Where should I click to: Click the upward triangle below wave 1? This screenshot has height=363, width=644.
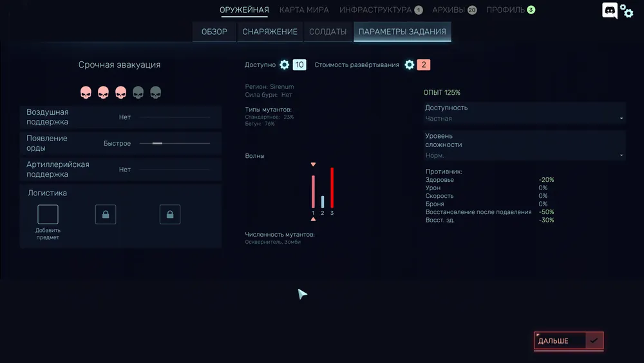tap(314, 219)
